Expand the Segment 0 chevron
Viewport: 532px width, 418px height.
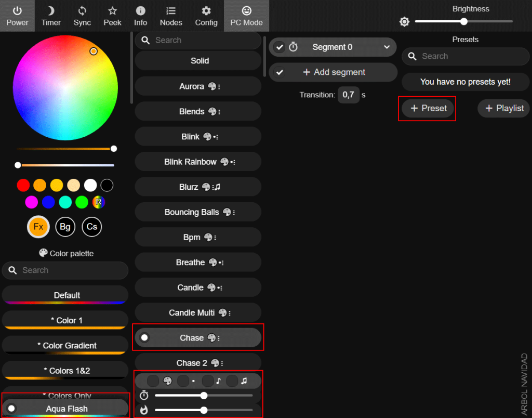coord(387,47)
